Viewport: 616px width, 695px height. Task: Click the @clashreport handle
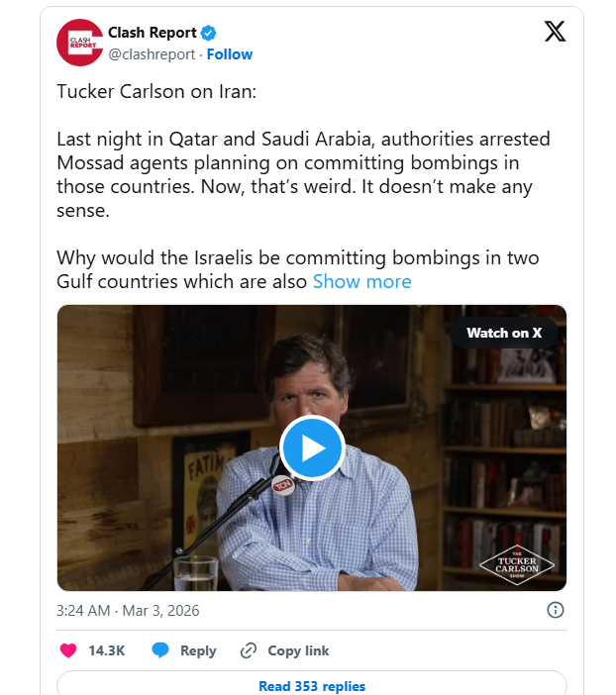pos(152,54)
